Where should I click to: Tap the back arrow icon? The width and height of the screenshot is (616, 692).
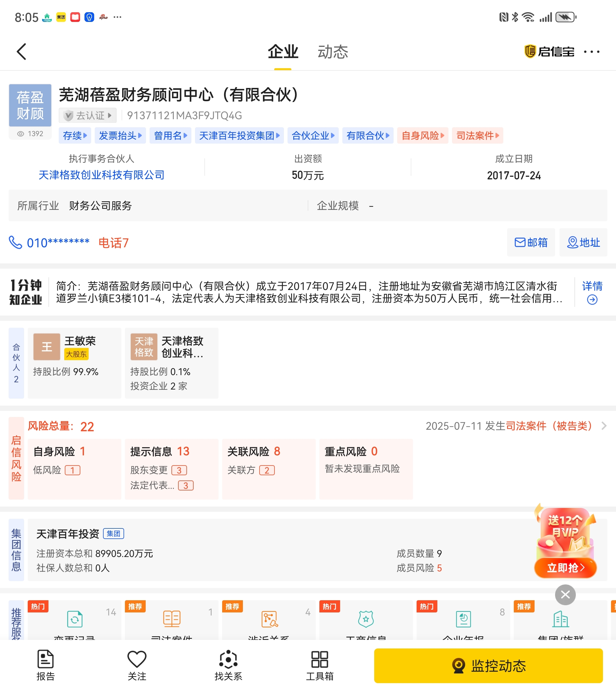tap(22, 52)
